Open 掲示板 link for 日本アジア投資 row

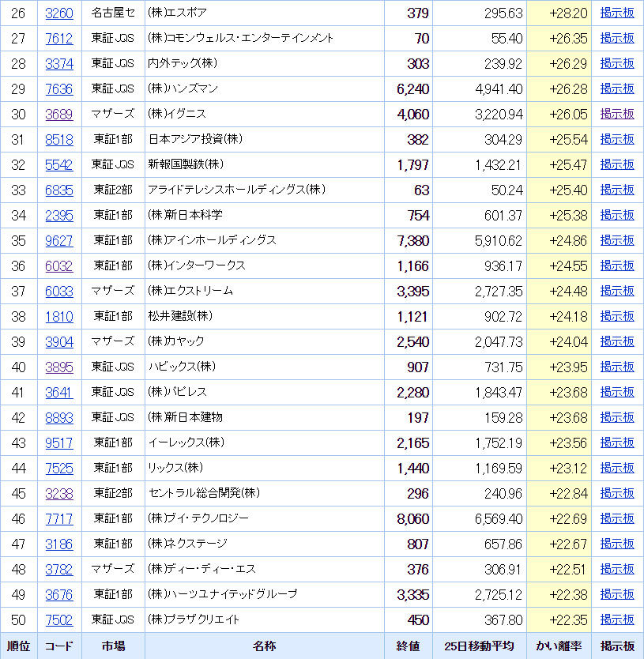click(x=617, y=139)
